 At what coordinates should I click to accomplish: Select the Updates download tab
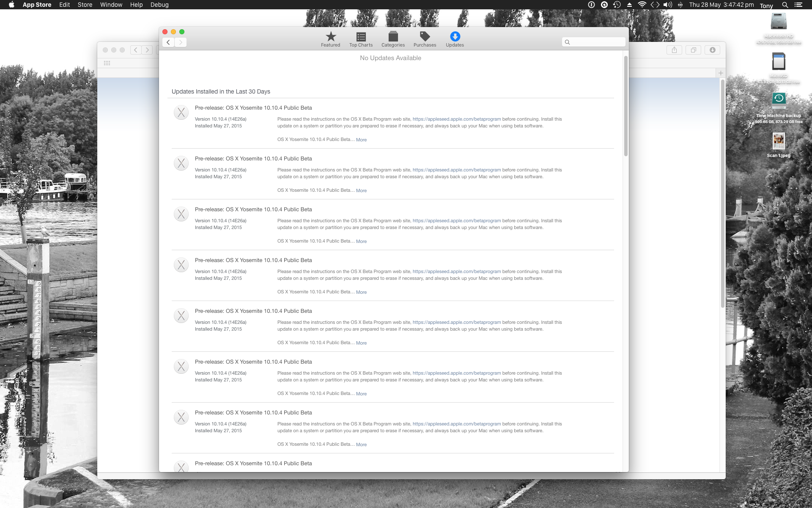coord(455,39)
